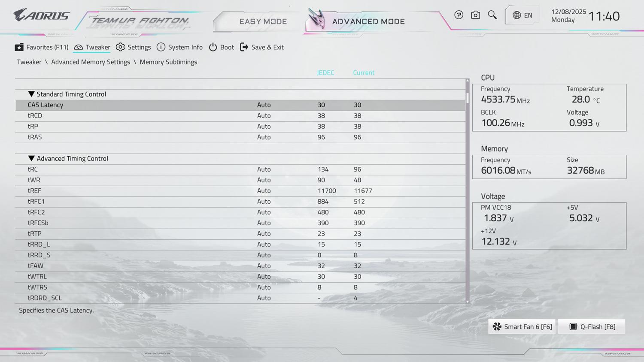Open search with the magnifier icon
644x362 pixels.
[x=492, y=15]
